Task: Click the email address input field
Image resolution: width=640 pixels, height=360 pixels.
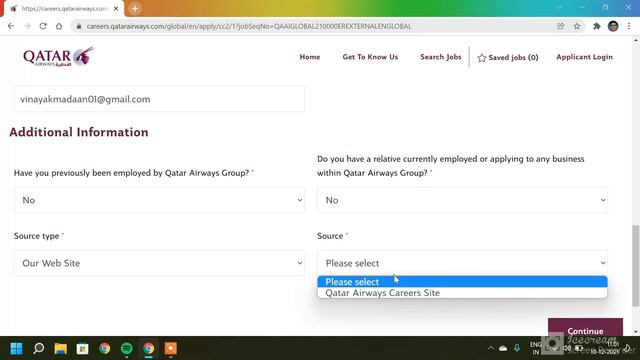Action: coord(159,99)
